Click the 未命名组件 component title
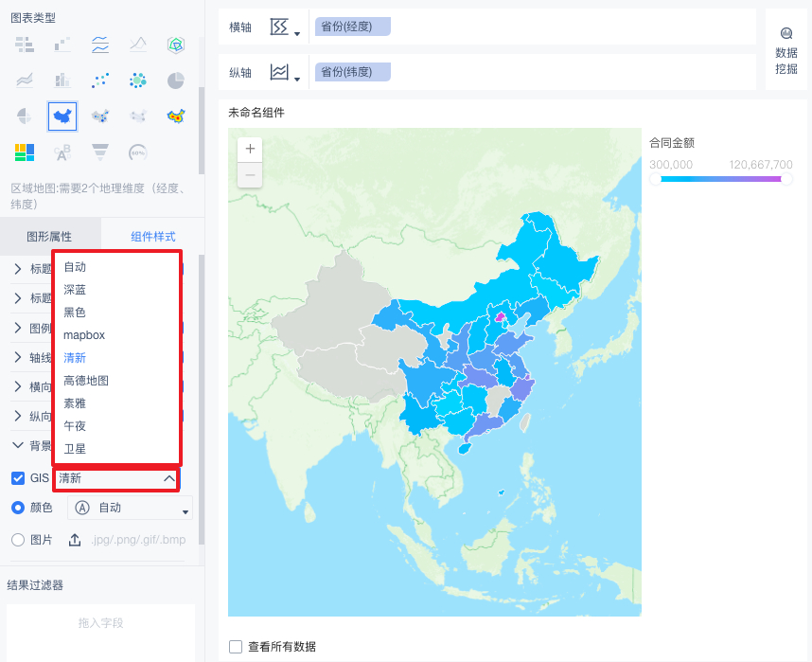Image resolution: width=812 pixels, height=662 pixels. pyautogui.click(x=256, y=113)
